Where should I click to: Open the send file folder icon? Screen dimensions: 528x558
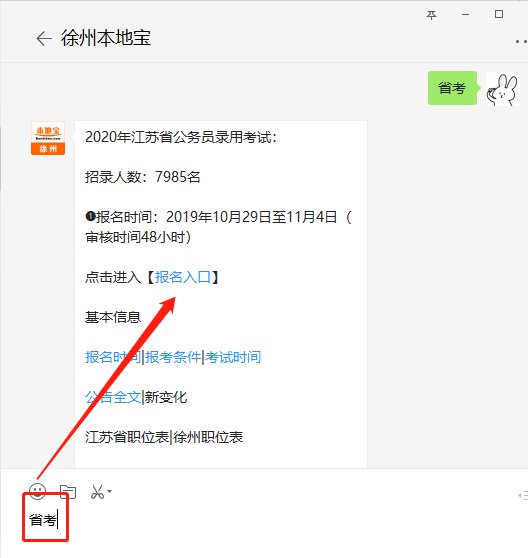[68, 492]
